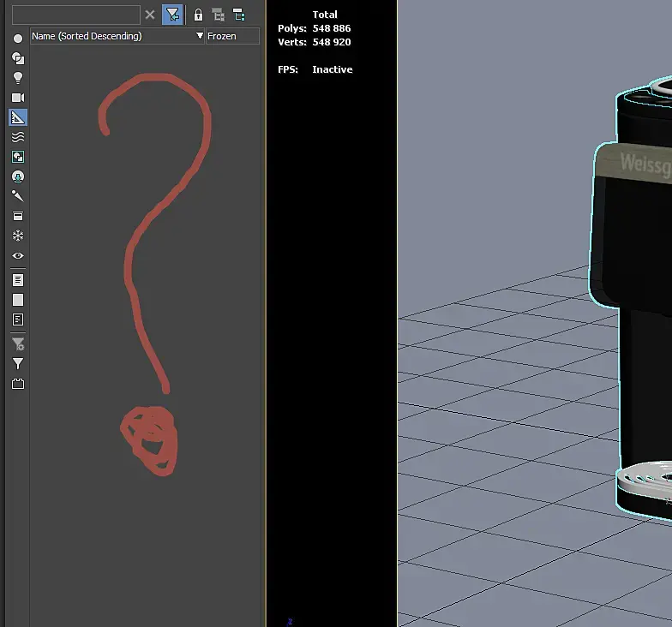The width and height of the screenshot is (672, 627).
Task: Sort by the Frozen column header
Action: (232, 36)
